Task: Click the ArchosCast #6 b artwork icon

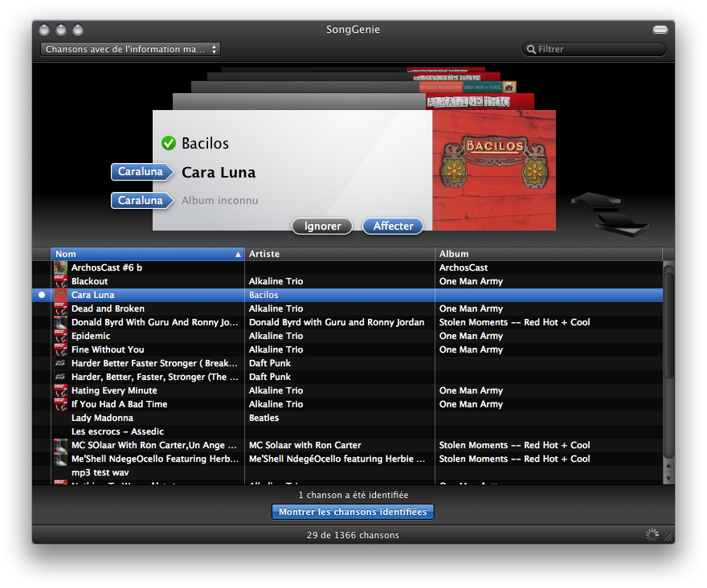Action: pyautogui.click(x=60, y=267)
